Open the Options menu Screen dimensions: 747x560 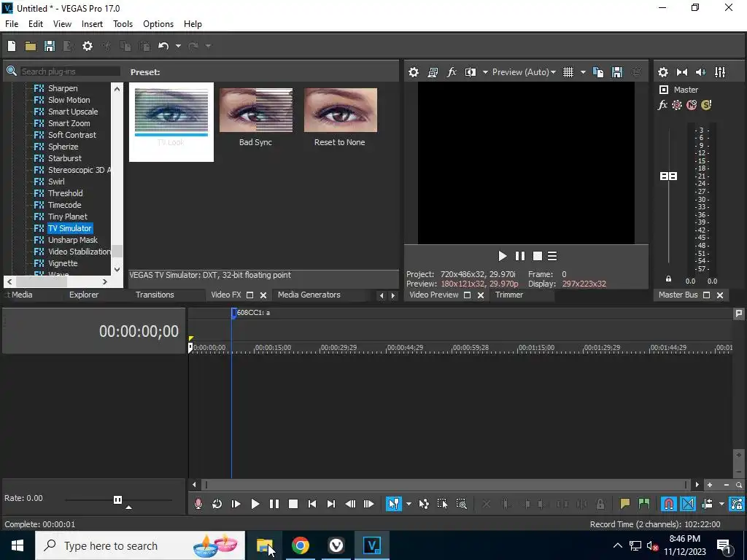(158, 24)
